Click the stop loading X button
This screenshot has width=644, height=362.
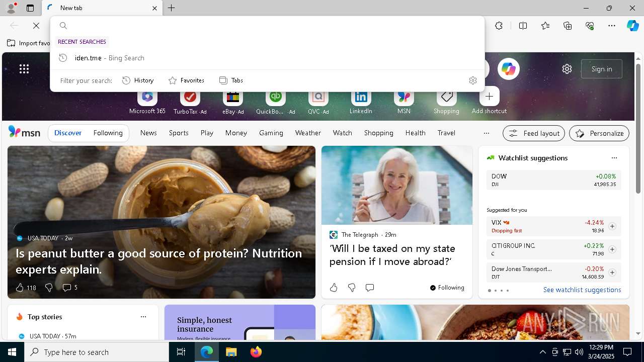(36, 26)
